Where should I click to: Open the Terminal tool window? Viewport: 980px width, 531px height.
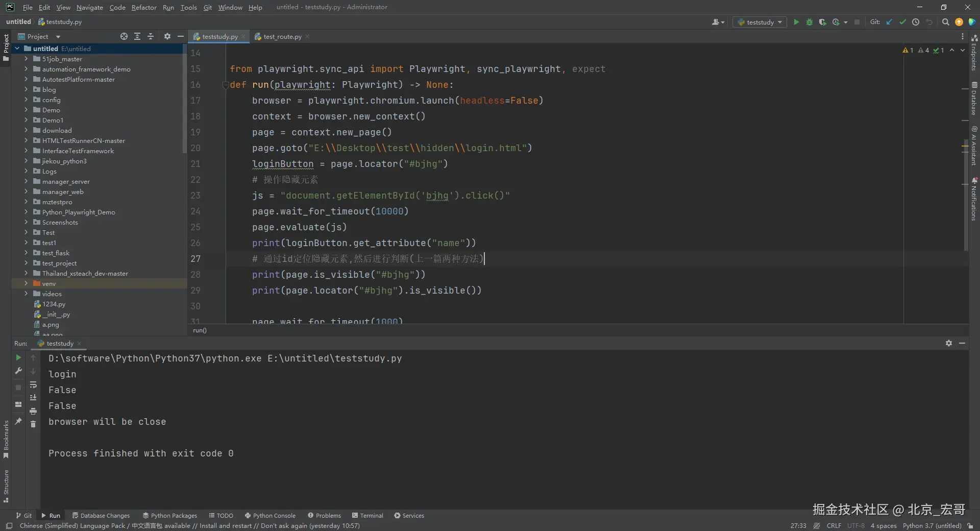[367, 516]
